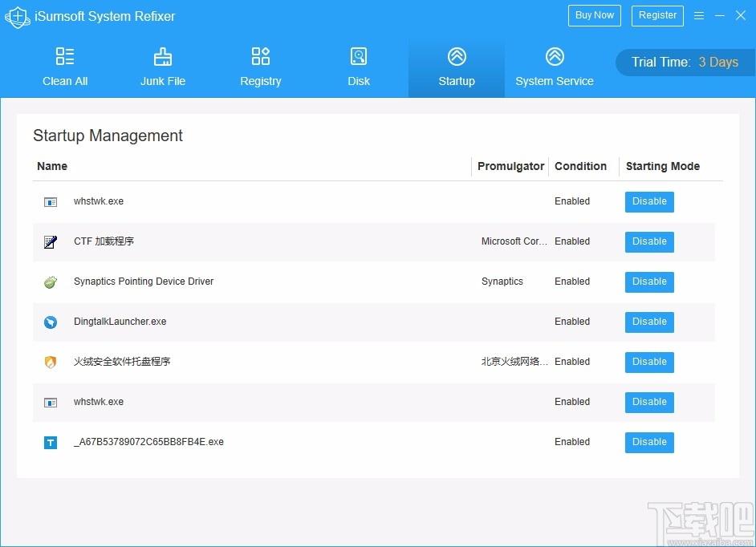Click the Trial Time 3 Days badge
This screenshot has width=756, height=547.
click(685, 63)
